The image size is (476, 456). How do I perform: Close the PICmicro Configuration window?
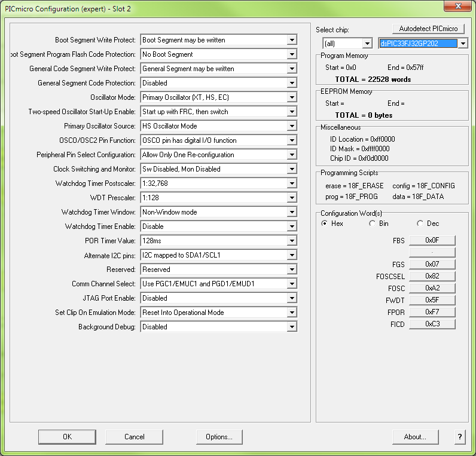tap(458, 6)
